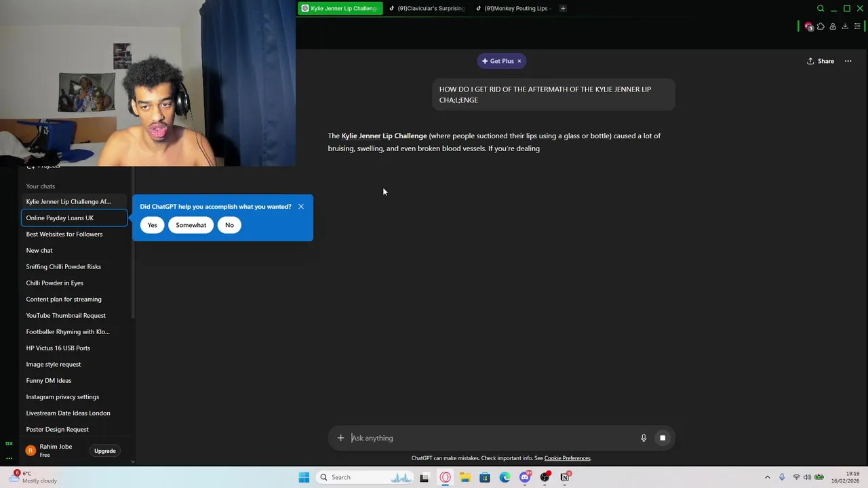Open Discord from the taskbar
Screen dimensions: 868x488
pyautogui.click(x=525, y=477)
